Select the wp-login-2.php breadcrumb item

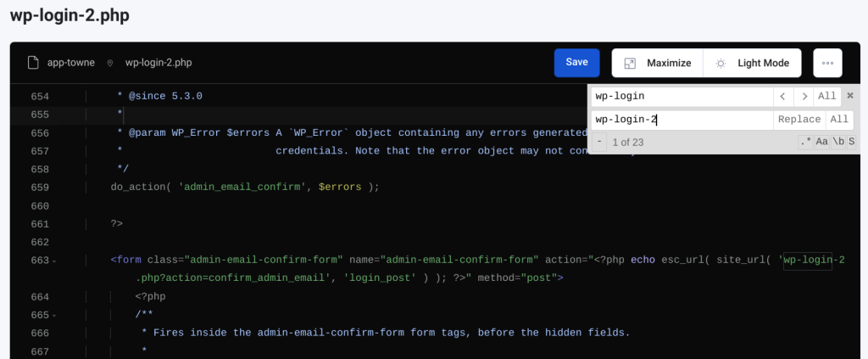point(159,63)
